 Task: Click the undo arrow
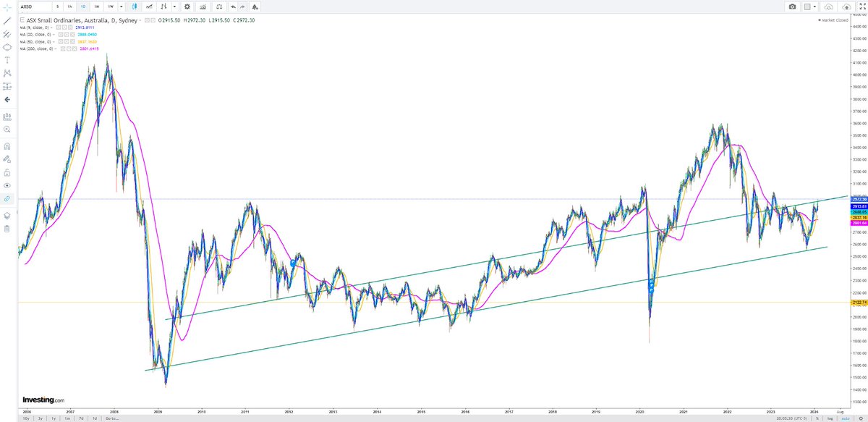[x=233, y=7]
